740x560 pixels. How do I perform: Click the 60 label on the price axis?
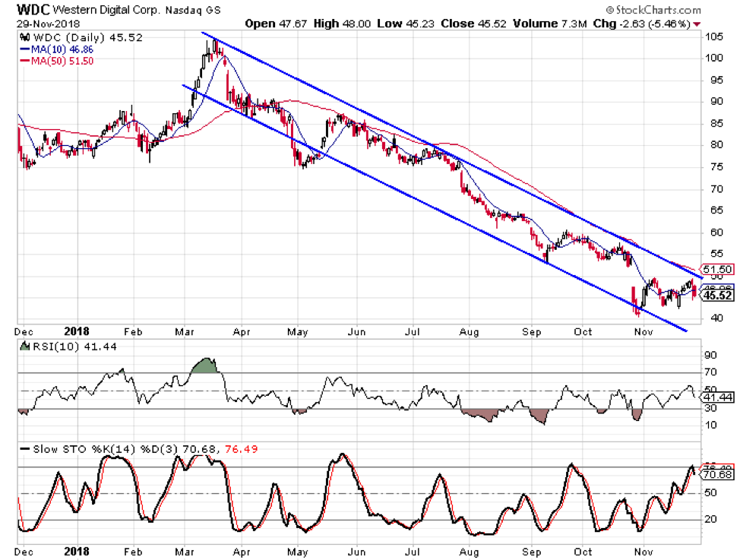coord(717,233)
